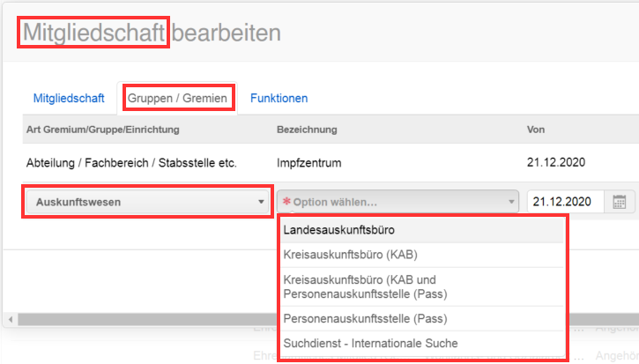Click the left scroll arrow of horizontal scrollbar

(x=11, y=320)
